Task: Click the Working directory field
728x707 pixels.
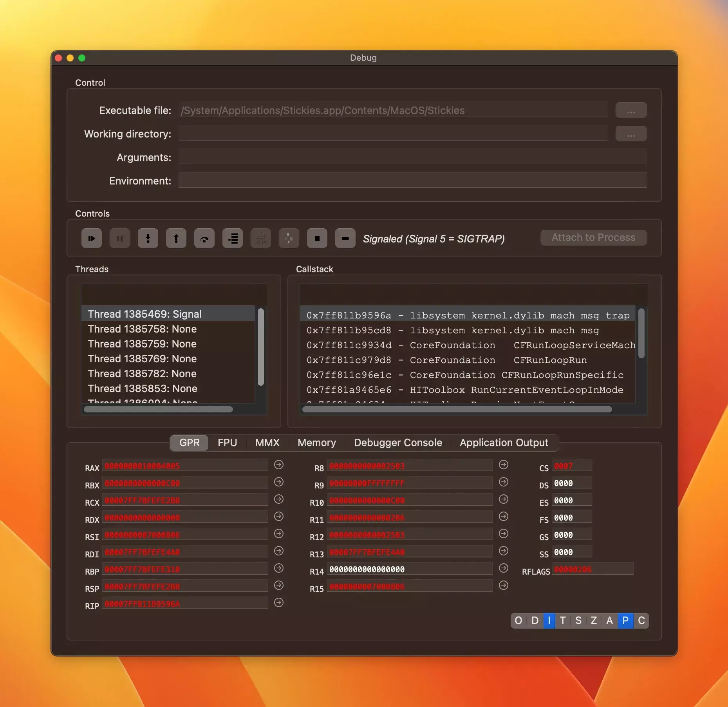Action: point(393,134)
